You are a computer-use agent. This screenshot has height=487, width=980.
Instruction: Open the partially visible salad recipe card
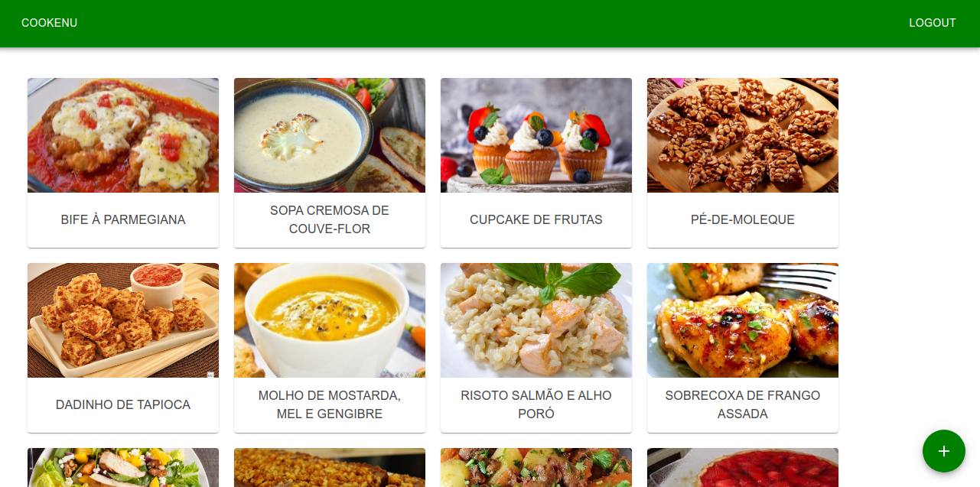[123, 467]
